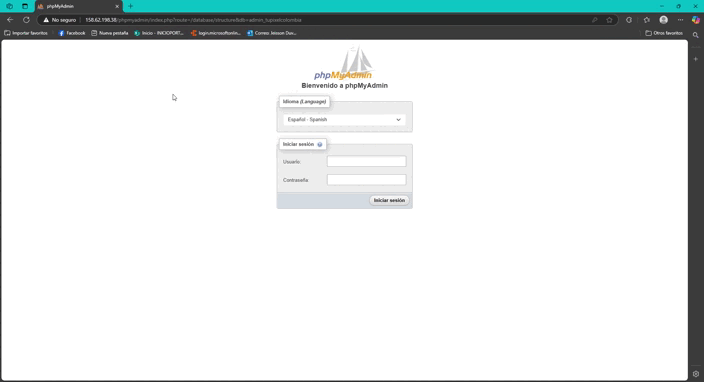Open sidebar settings gear icon
Image resolution: width=704 pixels, height=382 pixels.
(x=695, y=373)
